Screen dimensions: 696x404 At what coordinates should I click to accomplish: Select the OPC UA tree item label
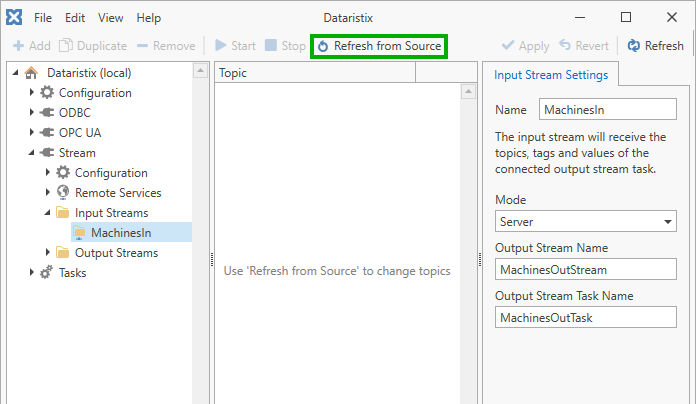point(80,133)
